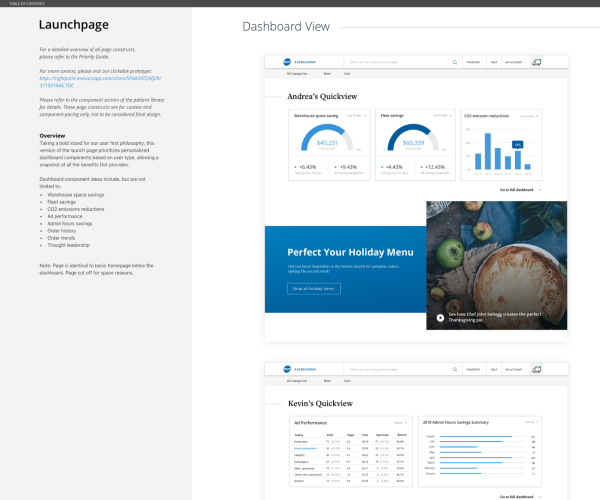600x500 pixels.
Task: Open Warehouse space saving date range dropdown
Action: (355, 116)
